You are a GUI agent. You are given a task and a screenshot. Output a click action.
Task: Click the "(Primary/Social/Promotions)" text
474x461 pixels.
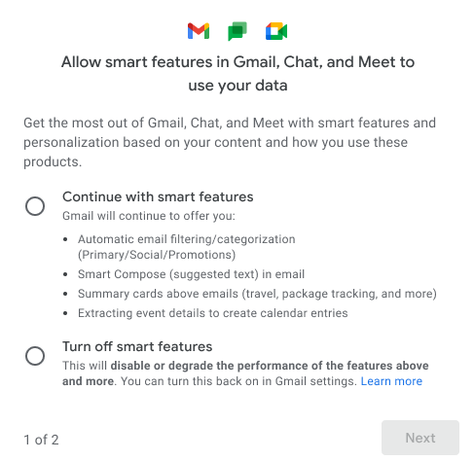pyautogui.click(x=157, y=255)
